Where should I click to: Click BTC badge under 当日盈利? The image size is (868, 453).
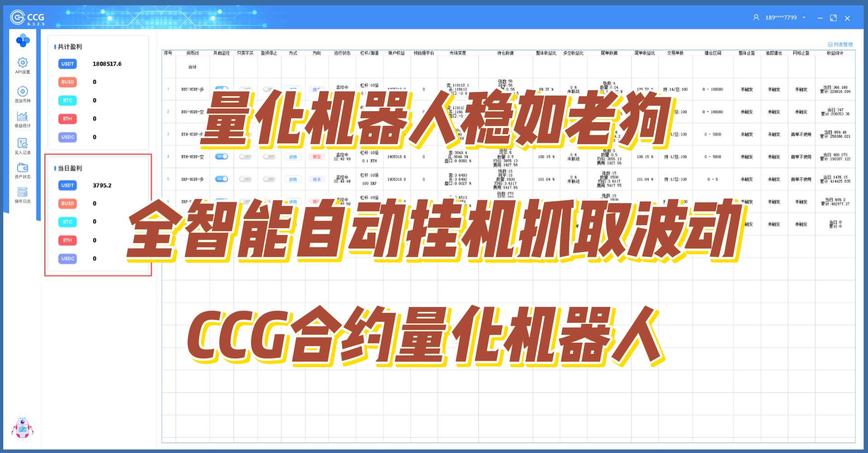[67, 222]
